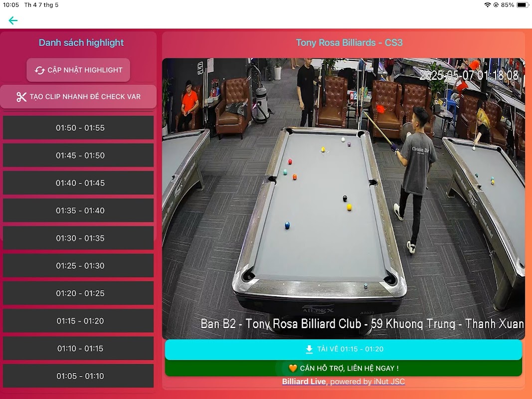Viewport: 532px width, 399px height.
Task: Click the download icon before Tải về
Action: coord(309,349)
